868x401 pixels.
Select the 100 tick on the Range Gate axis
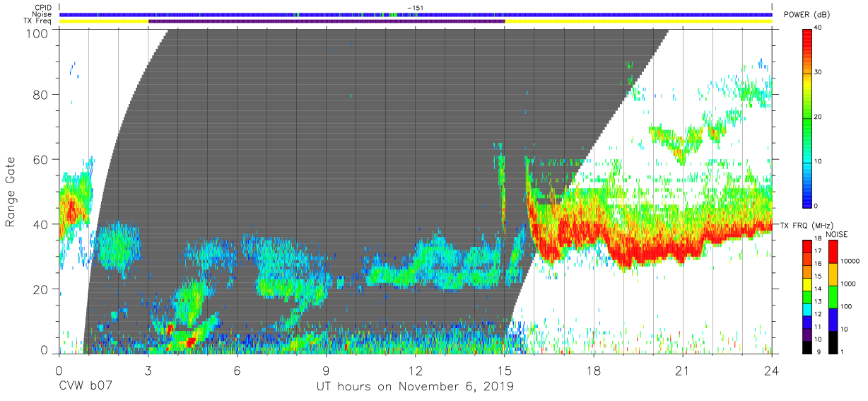click(38, 33)
